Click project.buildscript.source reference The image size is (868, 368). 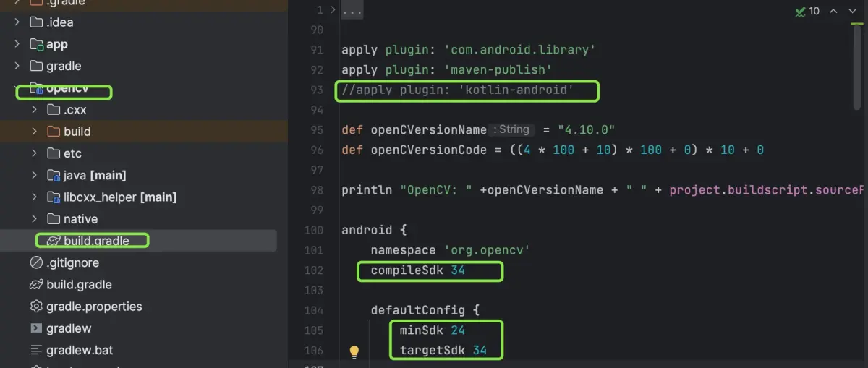tap(767, 189)
